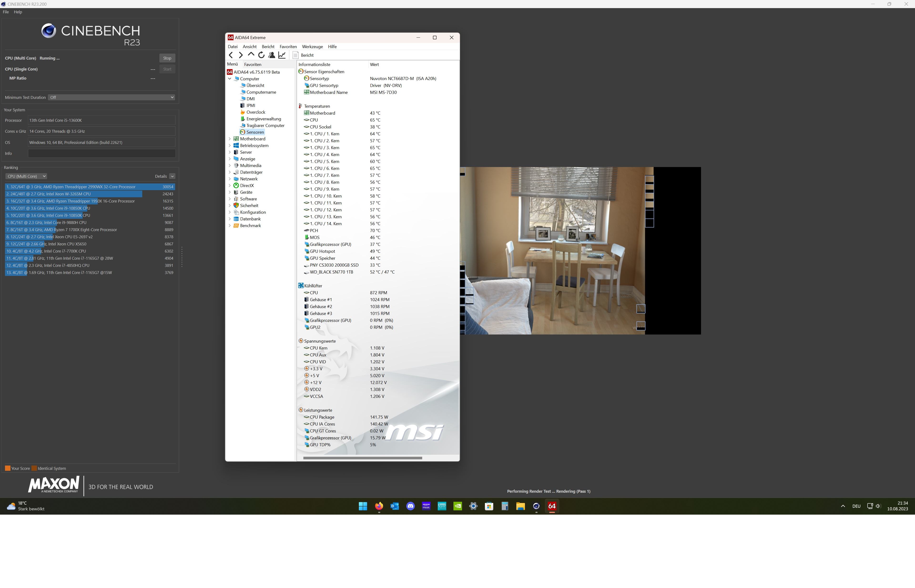
Task: Click the AIDA64 back navigation arrow
Action: [x=231, y=55]
